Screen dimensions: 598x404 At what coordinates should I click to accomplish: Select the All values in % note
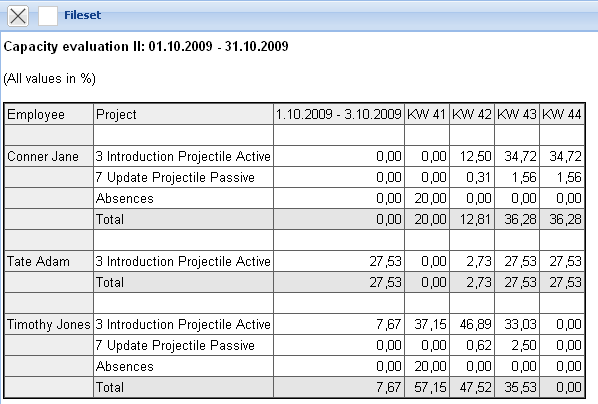[x=49, y=79]
